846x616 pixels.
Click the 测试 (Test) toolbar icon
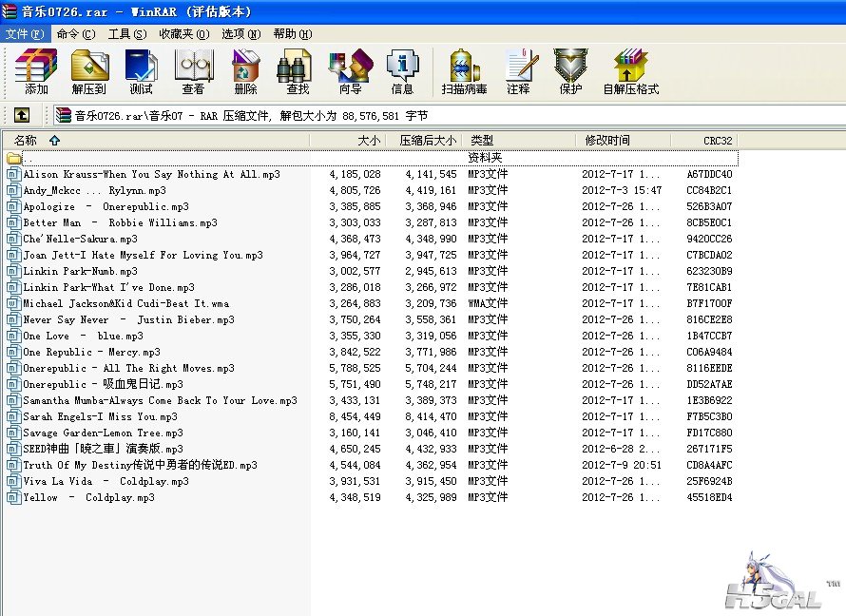pyautogui.click(x=141, y=71)
